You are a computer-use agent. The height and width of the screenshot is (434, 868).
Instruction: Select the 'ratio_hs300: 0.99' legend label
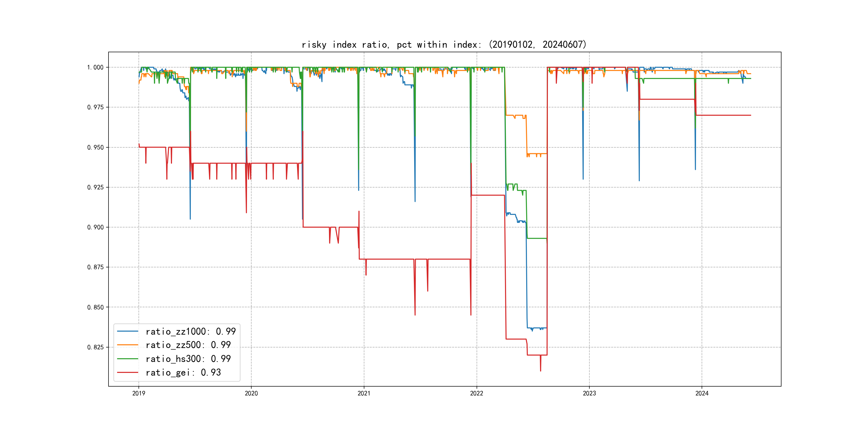[x=188, y=359]
